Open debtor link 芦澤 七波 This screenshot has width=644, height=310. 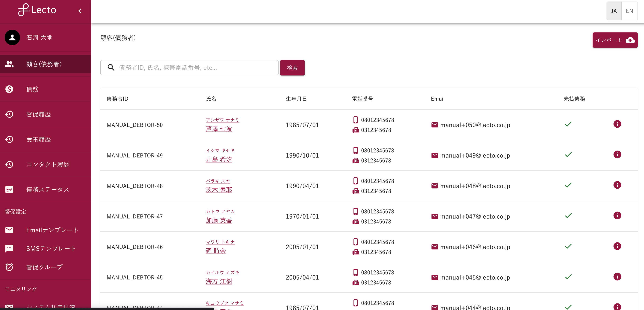[219, 129]
